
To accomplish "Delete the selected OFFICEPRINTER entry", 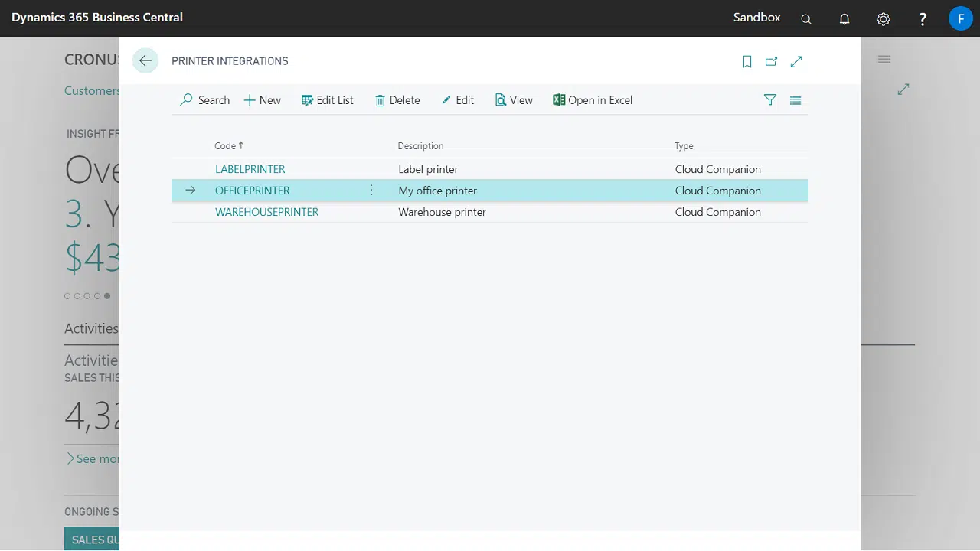I will 397,100.
